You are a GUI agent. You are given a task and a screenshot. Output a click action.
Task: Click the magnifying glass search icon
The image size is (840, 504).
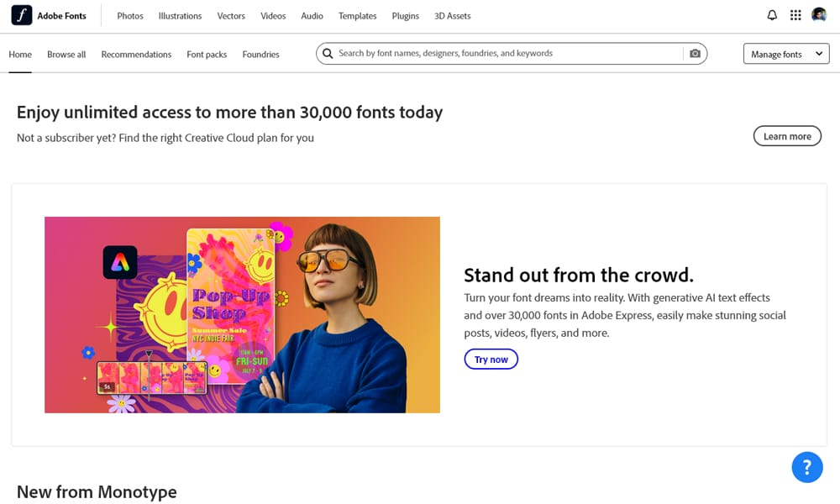(x=328, y=53)
